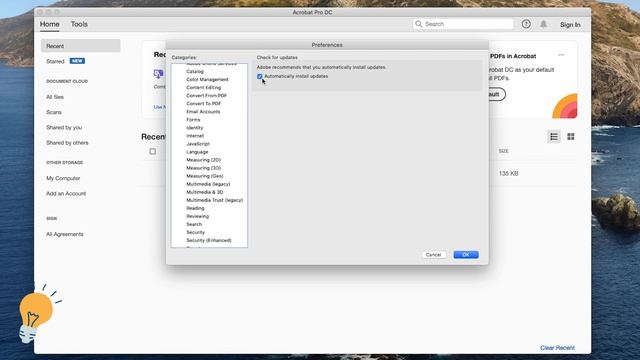The image size is (640, 360).
Task: Open notifications bell icon
Action: click(x=544, y=24)
